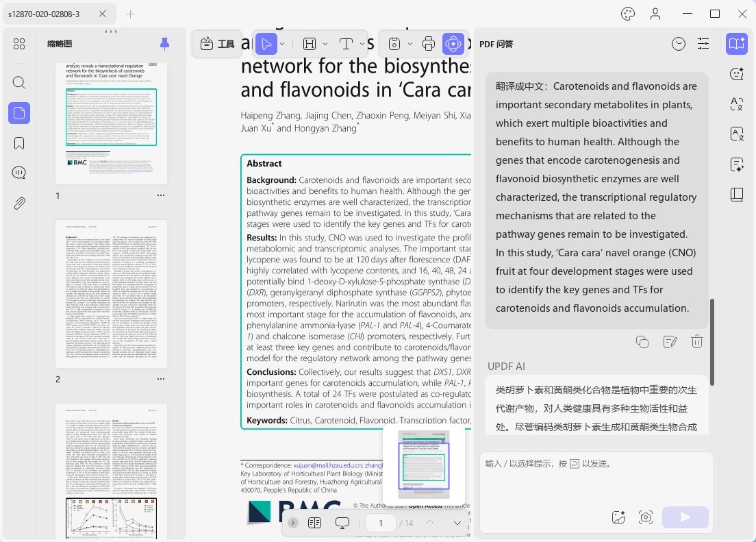Open the search panel in left sidebar
Image resolution: width=756 pixels, height=542 pixels.
click(x=18, y=82)
